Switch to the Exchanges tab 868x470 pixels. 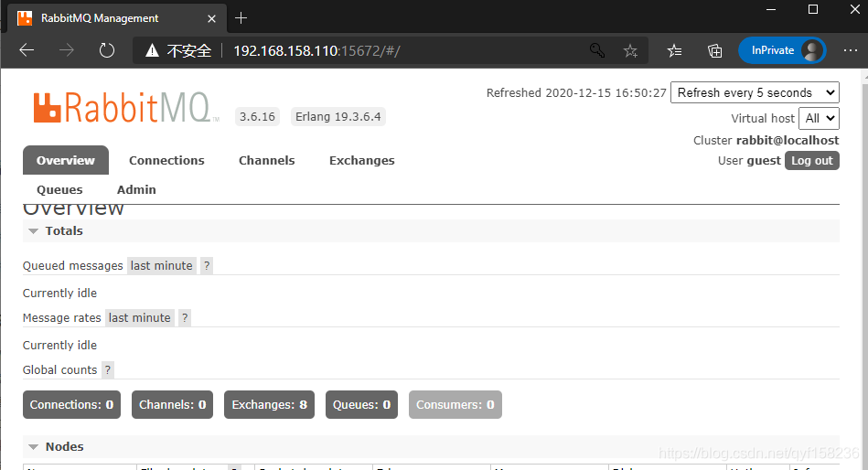(x=362, y=160)
